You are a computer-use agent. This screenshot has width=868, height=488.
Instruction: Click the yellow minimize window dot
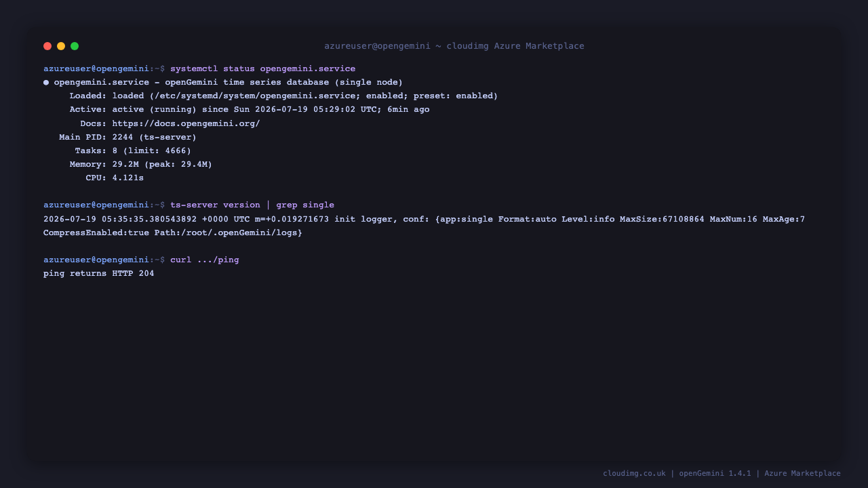pos(61,46)
